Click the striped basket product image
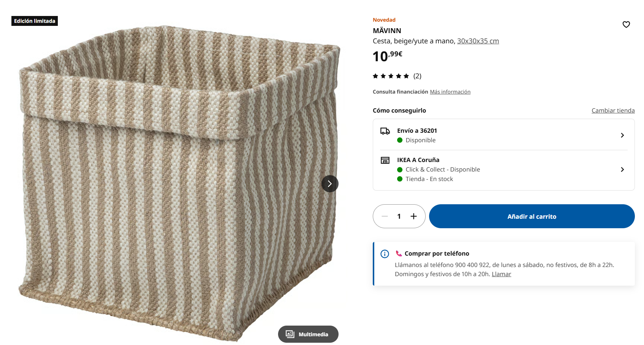 tap(179, 183)
